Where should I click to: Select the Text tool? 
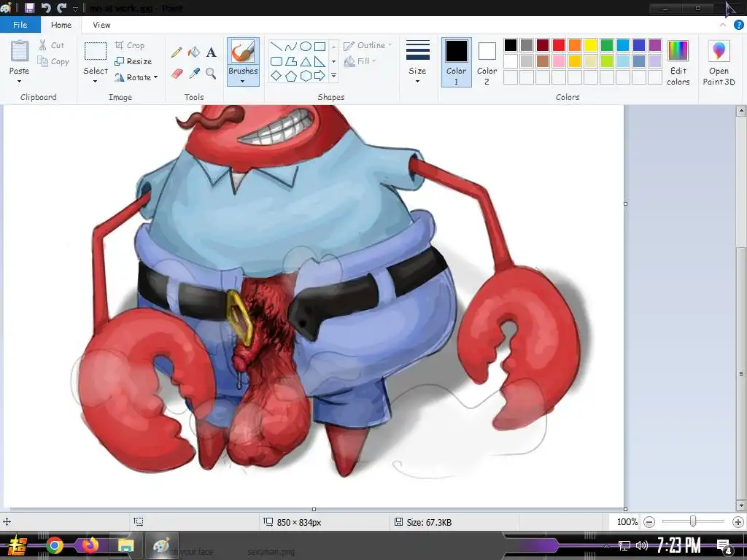click(211, 52)
